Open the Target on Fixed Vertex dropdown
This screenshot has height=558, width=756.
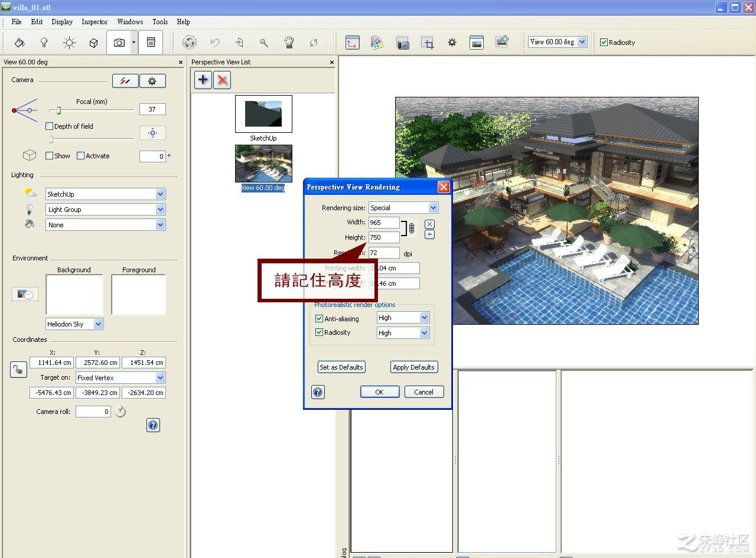pyautogui.click(x=120, y=378)
